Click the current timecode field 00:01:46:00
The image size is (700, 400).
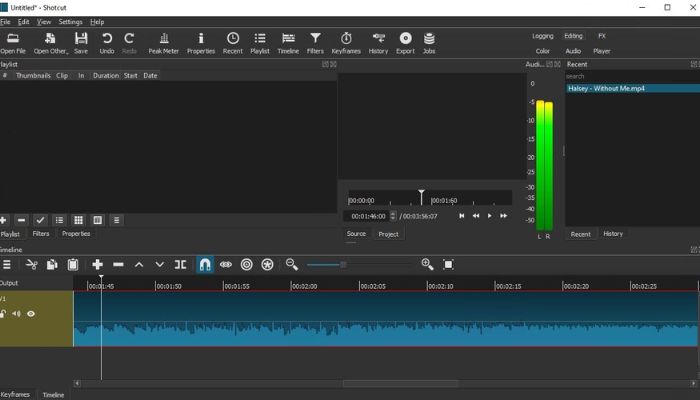pos(368,216)
